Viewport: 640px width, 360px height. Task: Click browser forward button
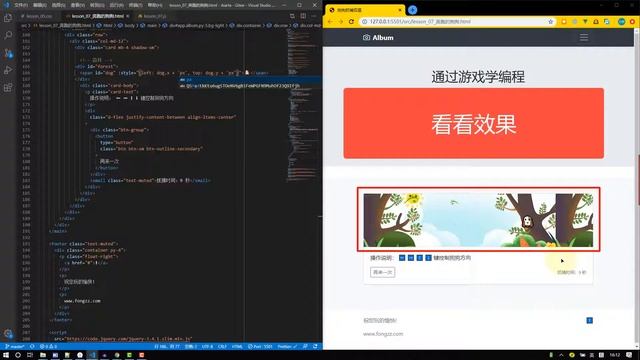point(340,22)
